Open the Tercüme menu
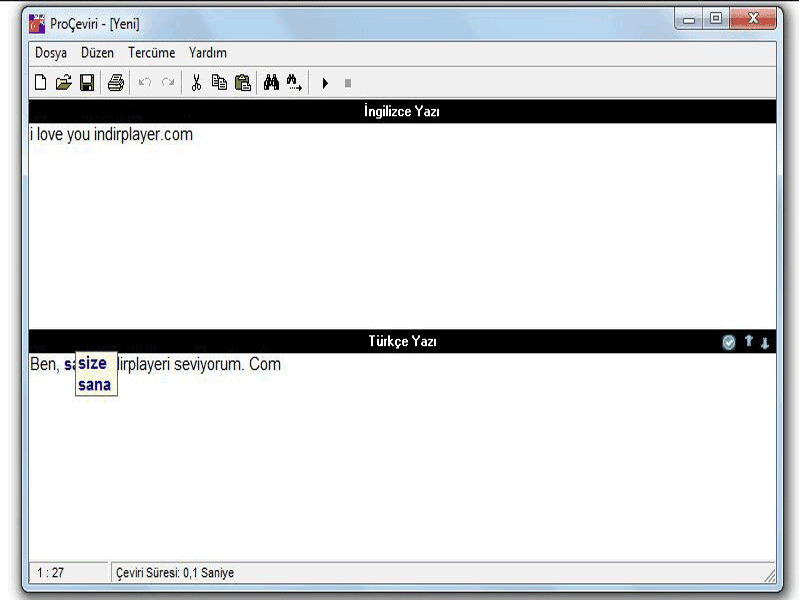 coord(151,53)
